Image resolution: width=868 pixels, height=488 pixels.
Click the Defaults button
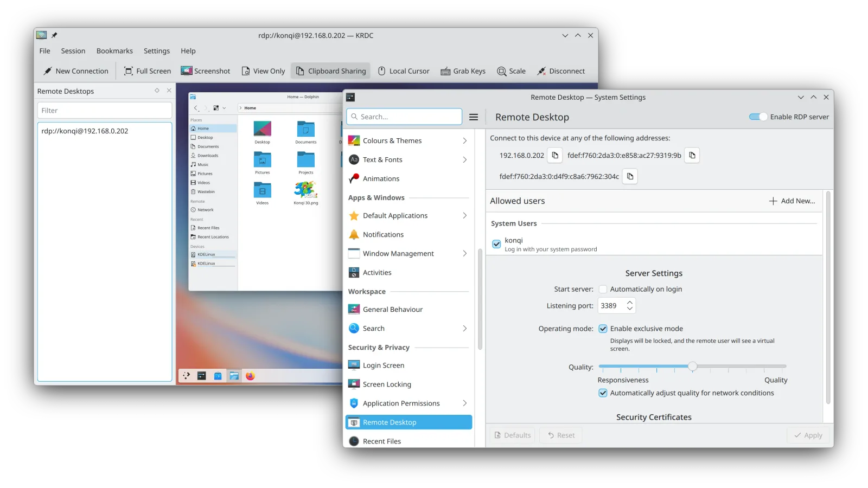point(513,435)
